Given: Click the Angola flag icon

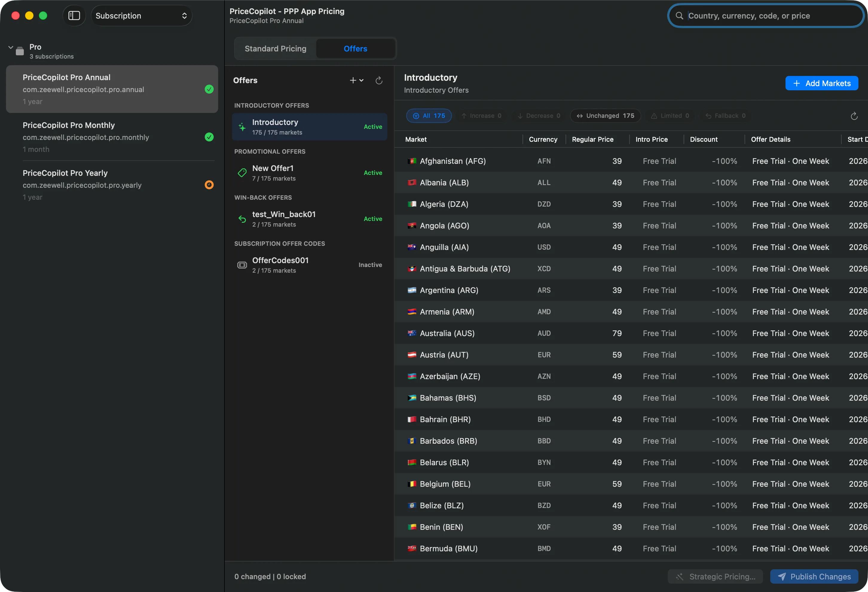Looking at the screenshot, I should tap(412, 226).
